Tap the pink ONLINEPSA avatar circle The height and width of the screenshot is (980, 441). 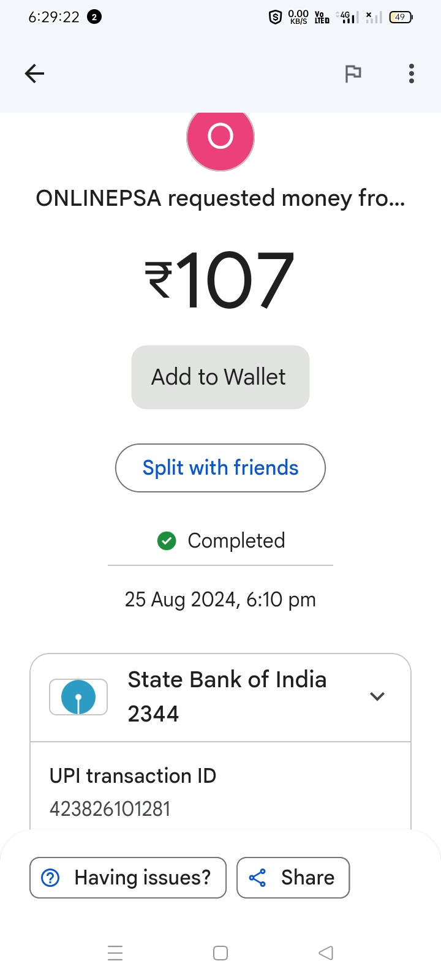coord(221,137)
